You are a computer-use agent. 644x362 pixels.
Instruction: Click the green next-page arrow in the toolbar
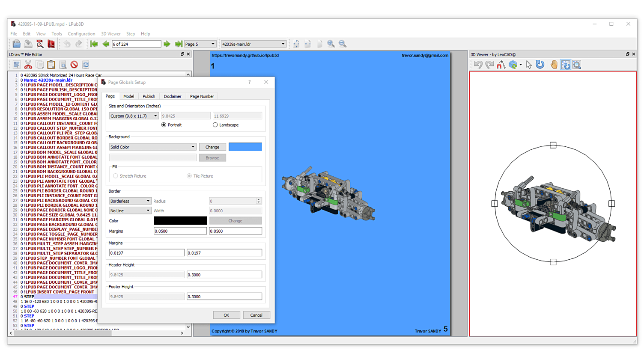[167, 44]
